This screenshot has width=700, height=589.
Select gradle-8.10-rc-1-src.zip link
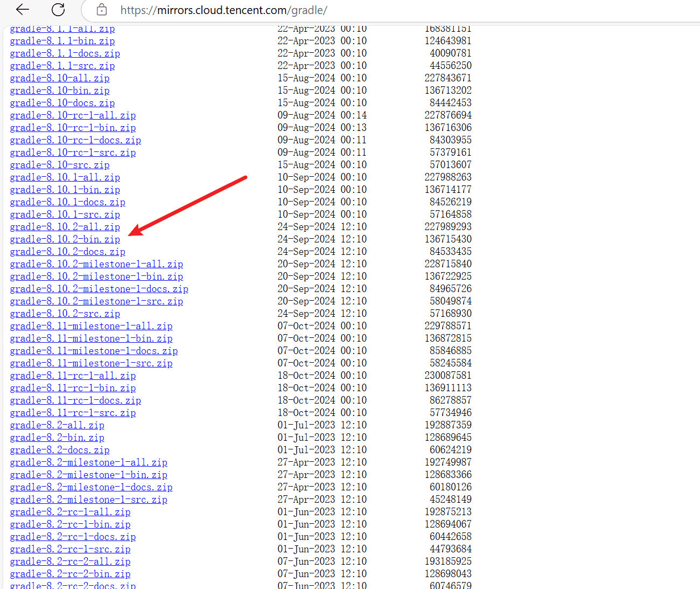pyautogui.click(x=73, y=153)
